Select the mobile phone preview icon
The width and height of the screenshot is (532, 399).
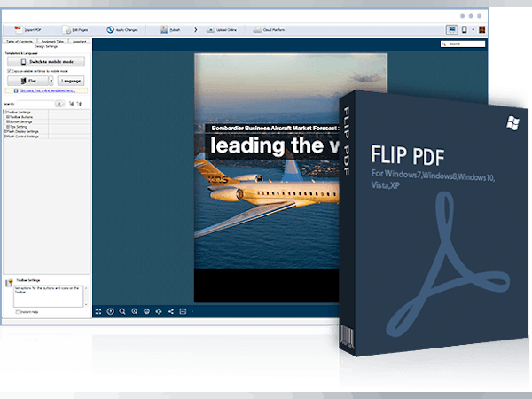[x=465, y=30]
